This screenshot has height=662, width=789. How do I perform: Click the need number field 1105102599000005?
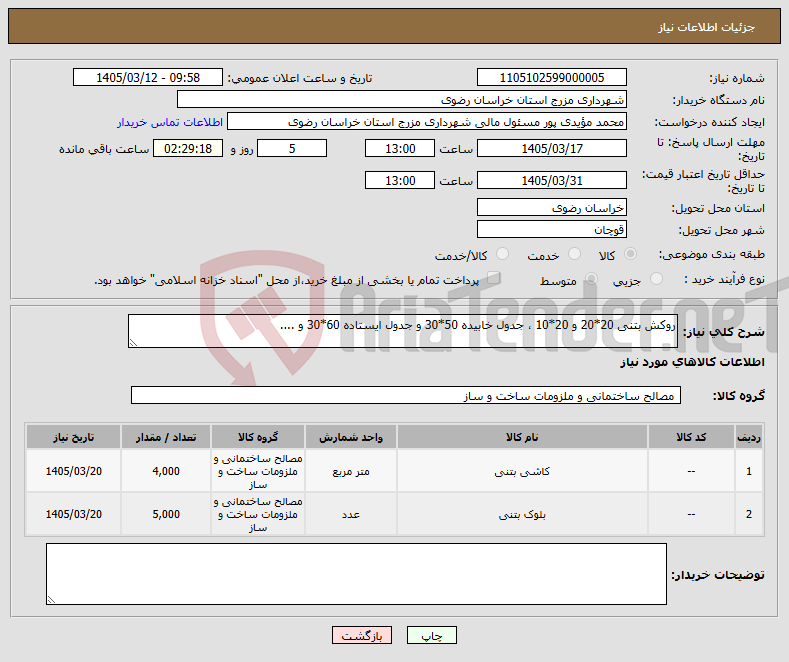pos(551,77)
